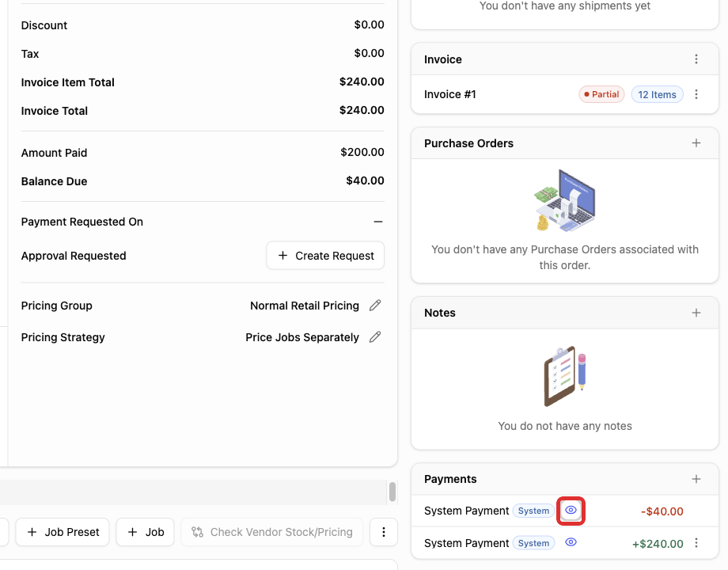728x570 pixels.
Task: Open Invoice #1 entry
Action: pos(450,94)
